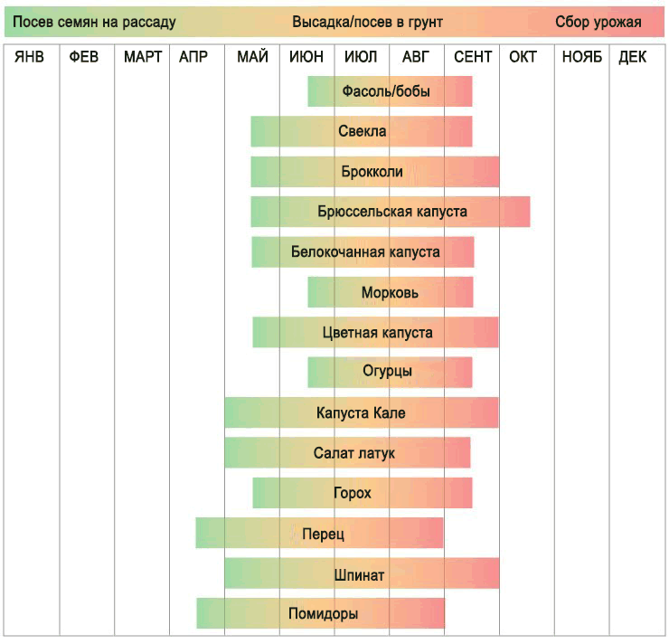Click the ИЮН month column header
Viewport: 669px width, 644px height.
[x=306, y=57]
